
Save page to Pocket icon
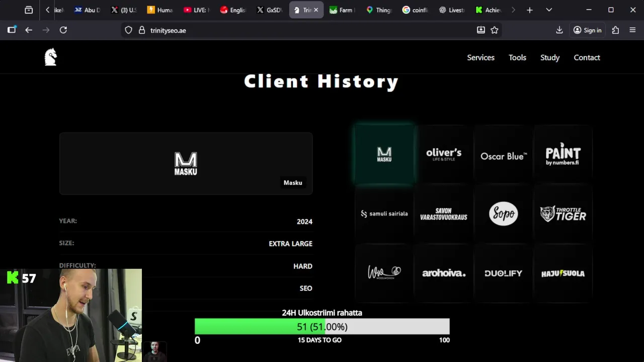(481, 30)
